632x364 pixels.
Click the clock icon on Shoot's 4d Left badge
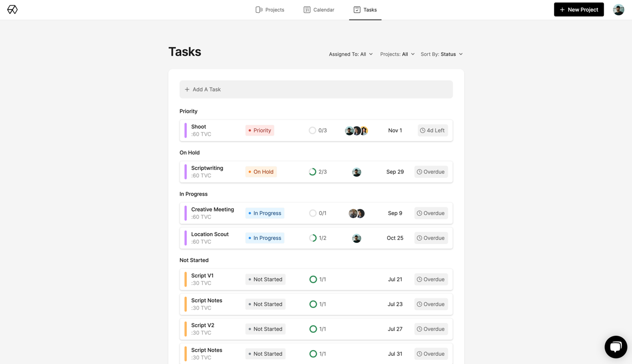point(423,130)
